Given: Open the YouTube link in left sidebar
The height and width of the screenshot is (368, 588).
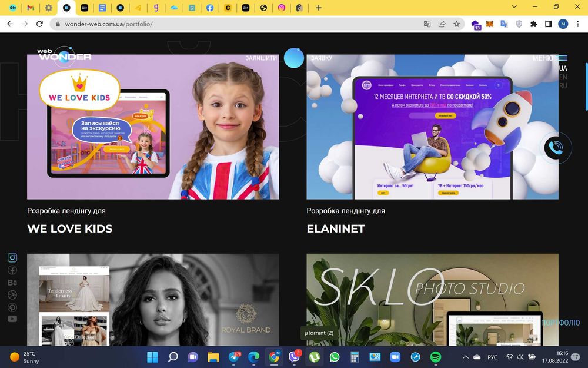Looking at the screenshot, I should 12,319.
